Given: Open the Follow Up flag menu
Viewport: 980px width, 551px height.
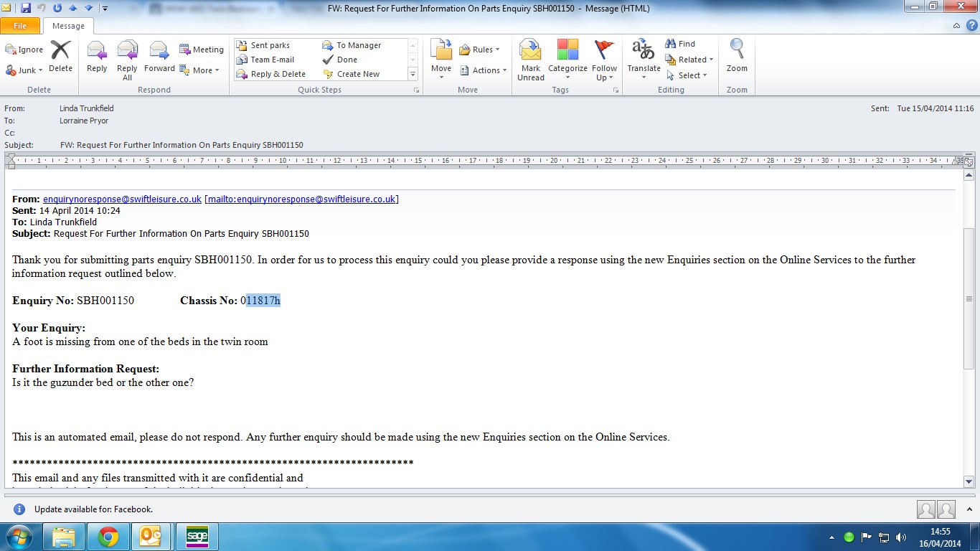Looking at the screenshot, I should pos(605,60).
